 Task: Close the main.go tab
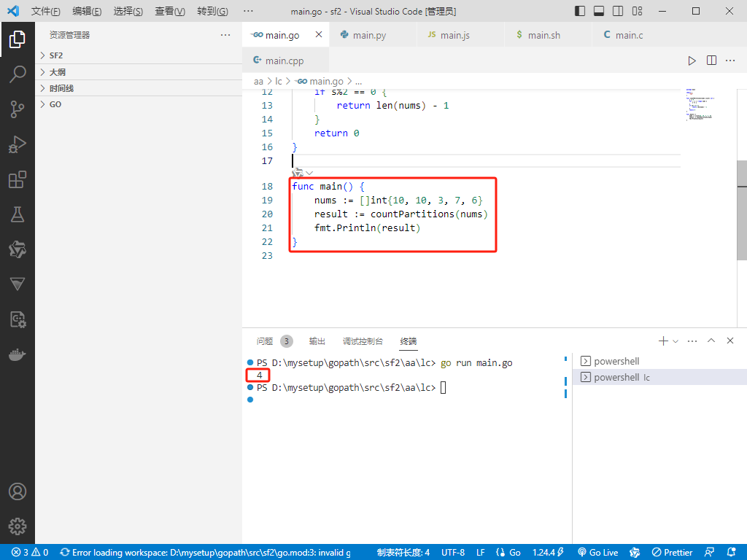[x=319, y=35]
